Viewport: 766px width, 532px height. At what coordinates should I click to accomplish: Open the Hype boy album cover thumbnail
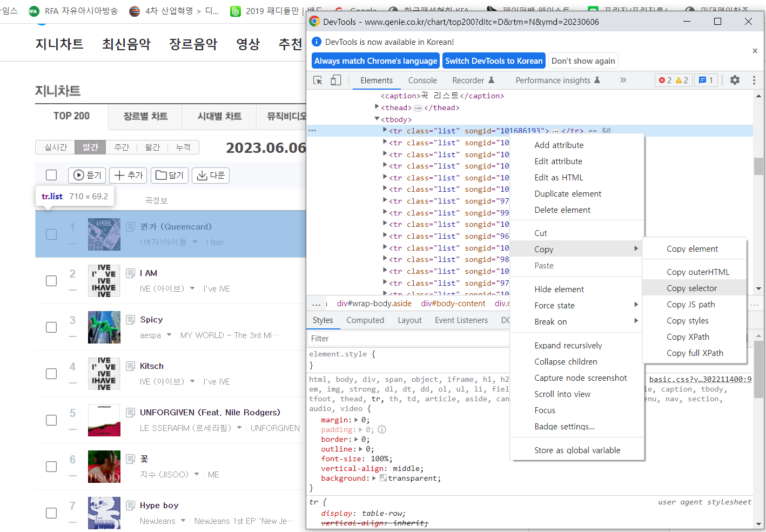[104, 513]
